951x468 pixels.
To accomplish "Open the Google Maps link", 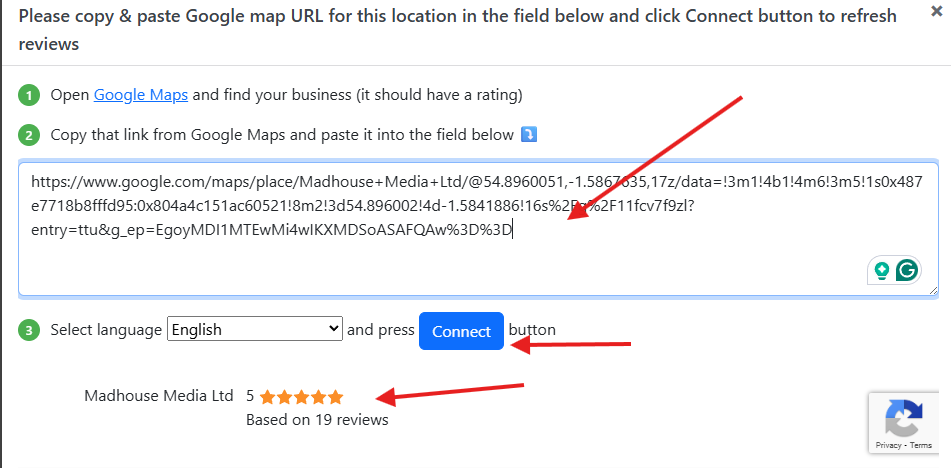I will (141, 95).
